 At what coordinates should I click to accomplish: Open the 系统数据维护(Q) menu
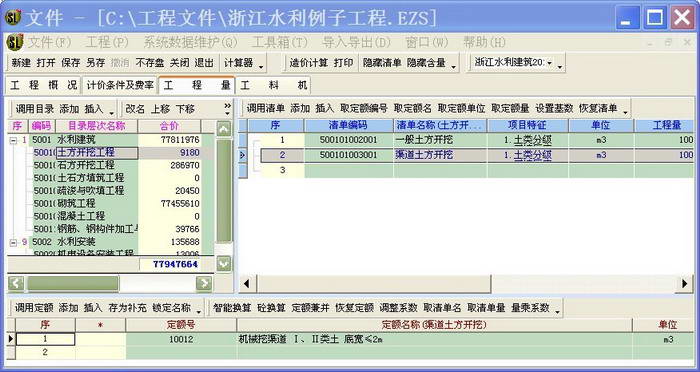(x=190, y=42)
